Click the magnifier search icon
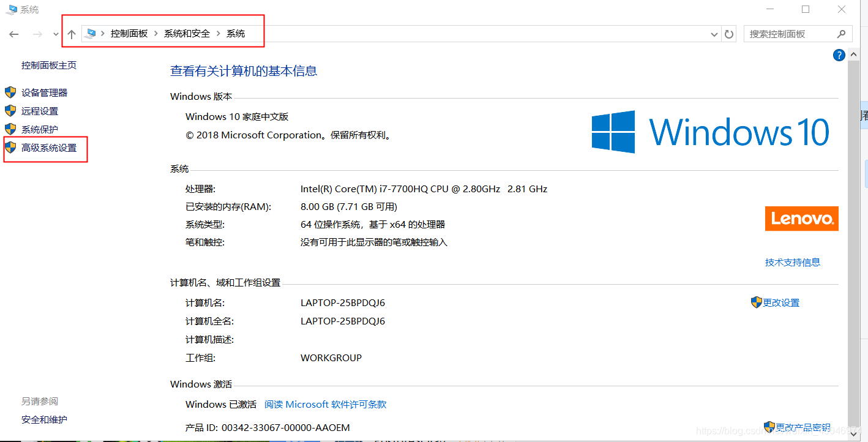 click(842, 34)
